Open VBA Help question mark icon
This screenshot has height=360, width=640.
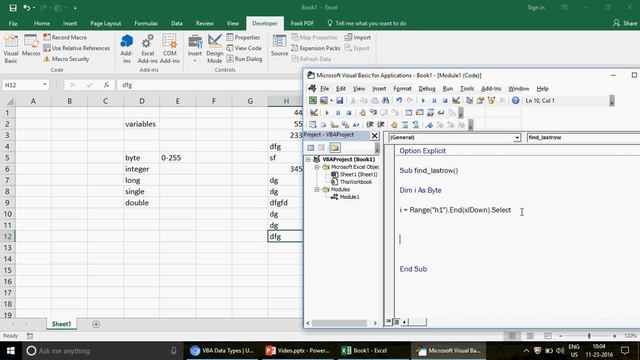pyautogui.click(x=516, y=100)
